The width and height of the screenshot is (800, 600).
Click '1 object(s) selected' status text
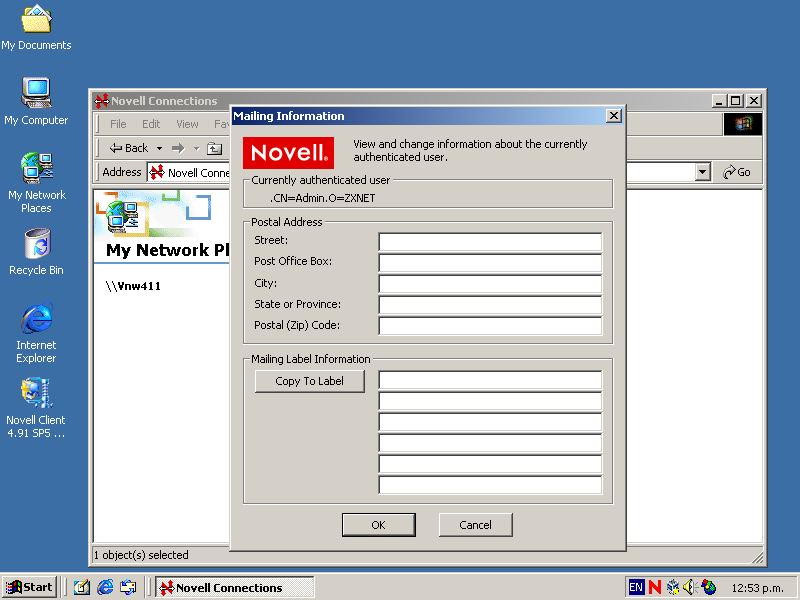point(141,555)
